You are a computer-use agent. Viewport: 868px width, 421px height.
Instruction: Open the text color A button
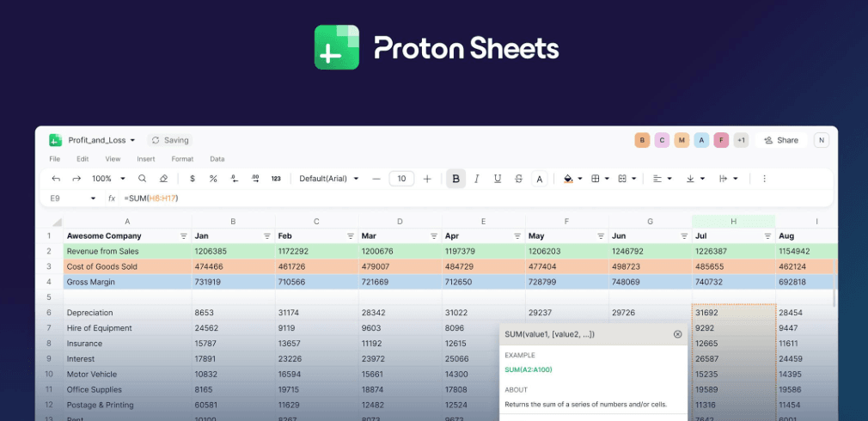tap(540, 179)
